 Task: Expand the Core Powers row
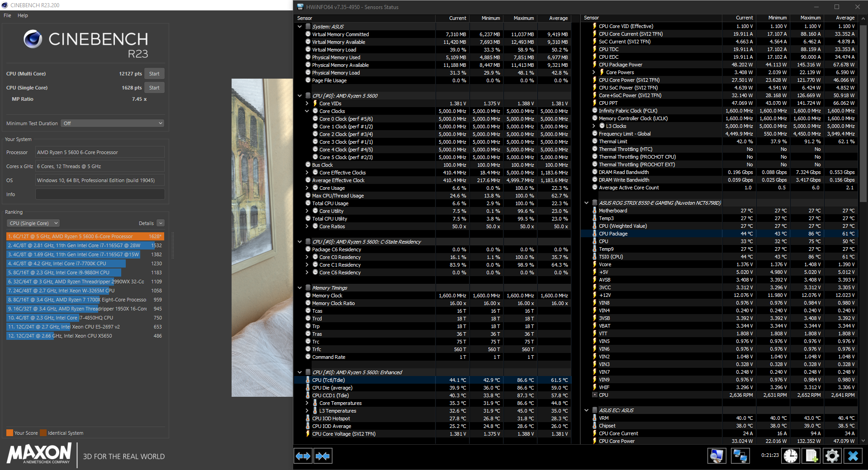coord(593,72)
